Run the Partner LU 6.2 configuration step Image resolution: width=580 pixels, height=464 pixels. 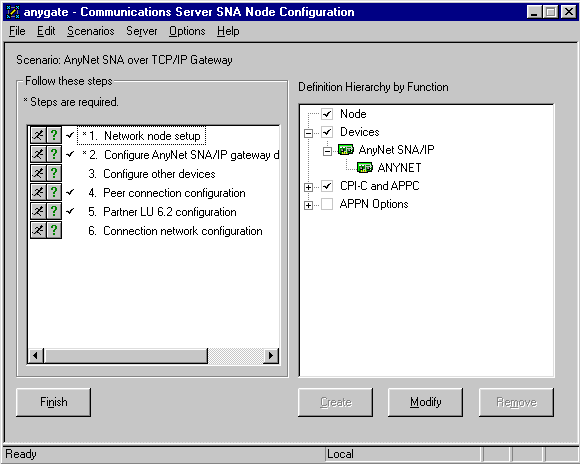click(38, 211)
